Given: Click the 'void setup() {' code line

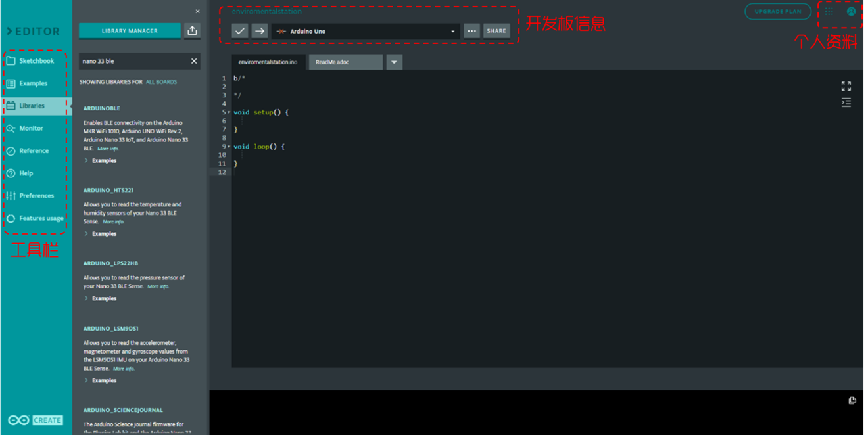Looking at the screenshot, I should [261, 112].
